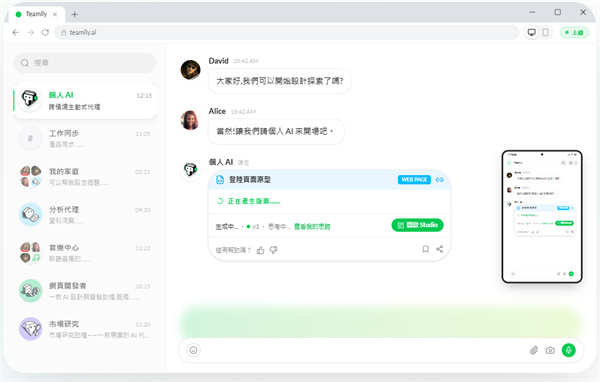The height and width of the screenshot is (382, 600).
Task: Close the Teamily tab
Action: point(55,14)
